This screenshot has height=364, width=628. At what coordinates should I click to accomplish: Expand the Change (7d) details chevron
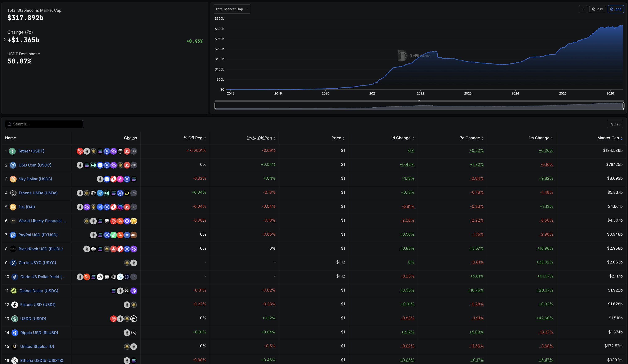4,39
